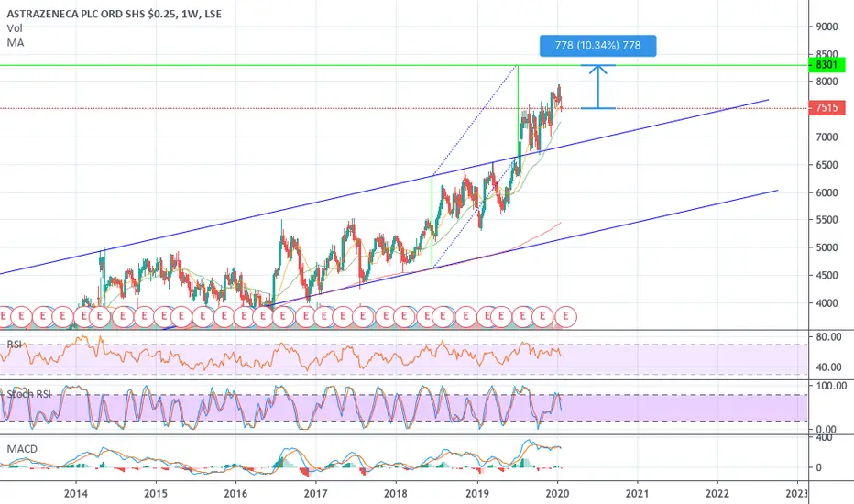Click the 2015 label on time axis
Screen dimensions: 854x504
point(156,494)
